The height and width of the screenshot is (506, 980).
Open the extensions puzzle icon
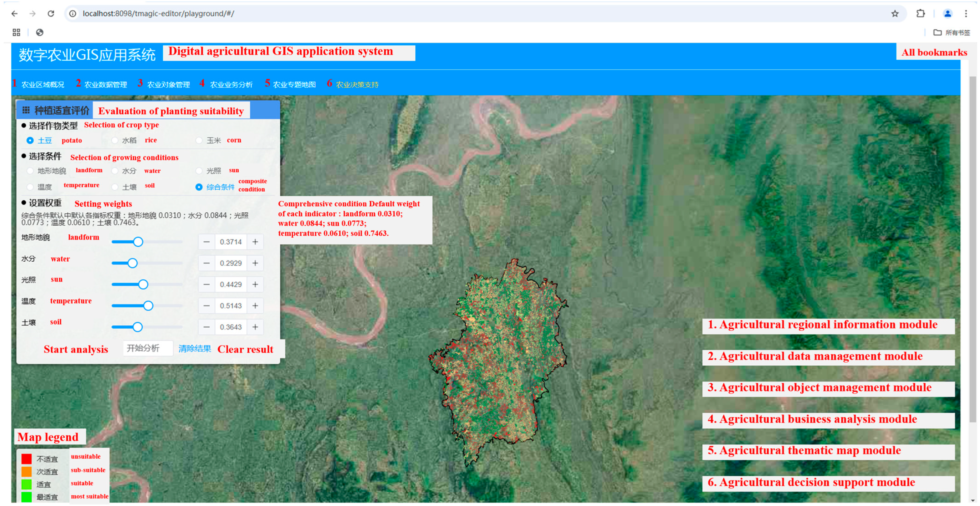click(920, 14)
